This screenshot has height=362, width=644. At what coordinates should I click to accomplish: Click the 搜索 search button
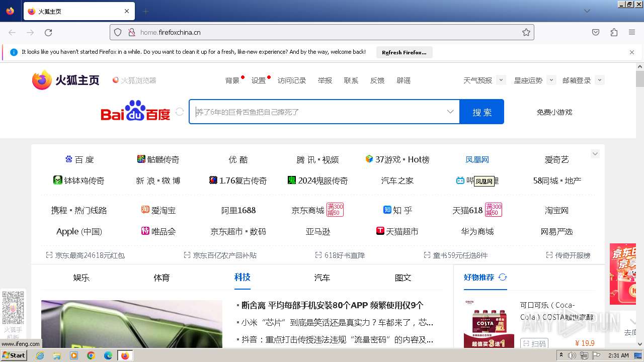click(x=481, y=112)
